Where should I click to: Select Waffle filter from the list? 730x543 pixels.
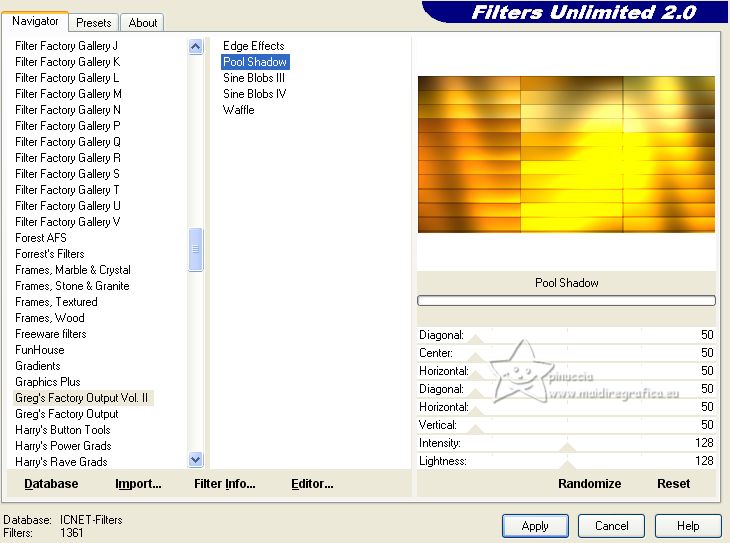click(x=239, y=110)
